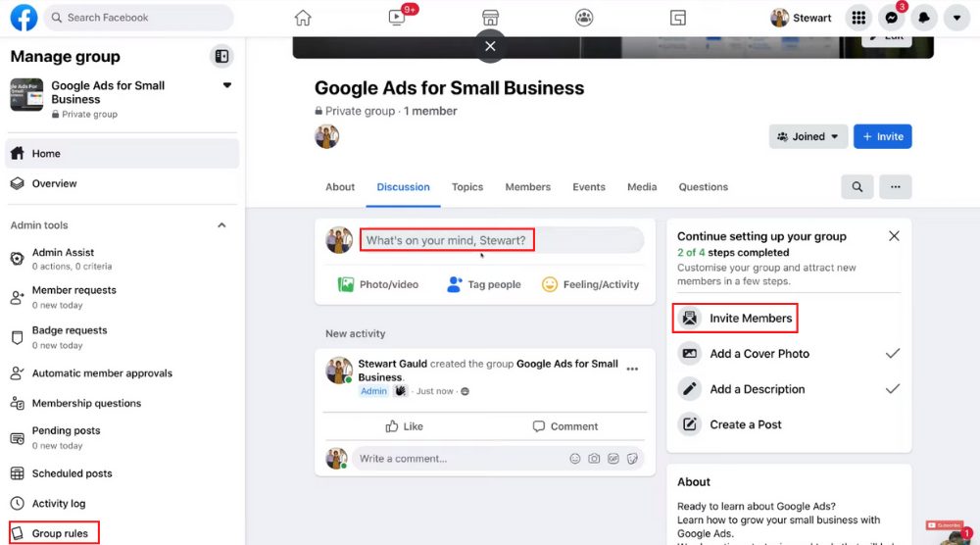Image resolution: width=980 pixels, height=545 pixels.
Task: Open the group more options button
Action: [895, 187]
